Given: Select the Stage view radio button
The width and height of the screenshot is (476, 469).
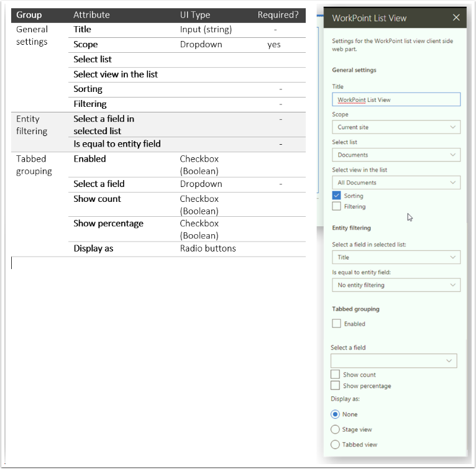Looking at the screenshot, I should 335,429.
